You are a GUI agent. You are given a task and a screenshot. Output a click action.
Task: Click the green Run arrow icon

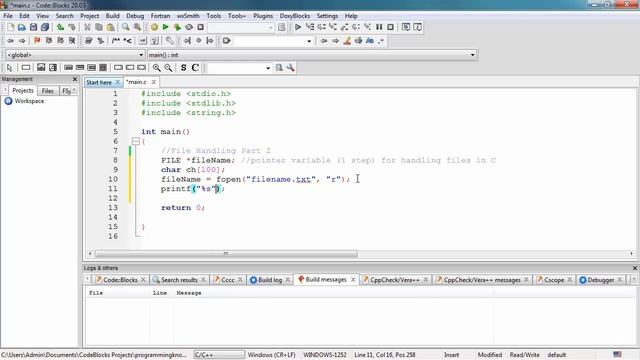165,27
